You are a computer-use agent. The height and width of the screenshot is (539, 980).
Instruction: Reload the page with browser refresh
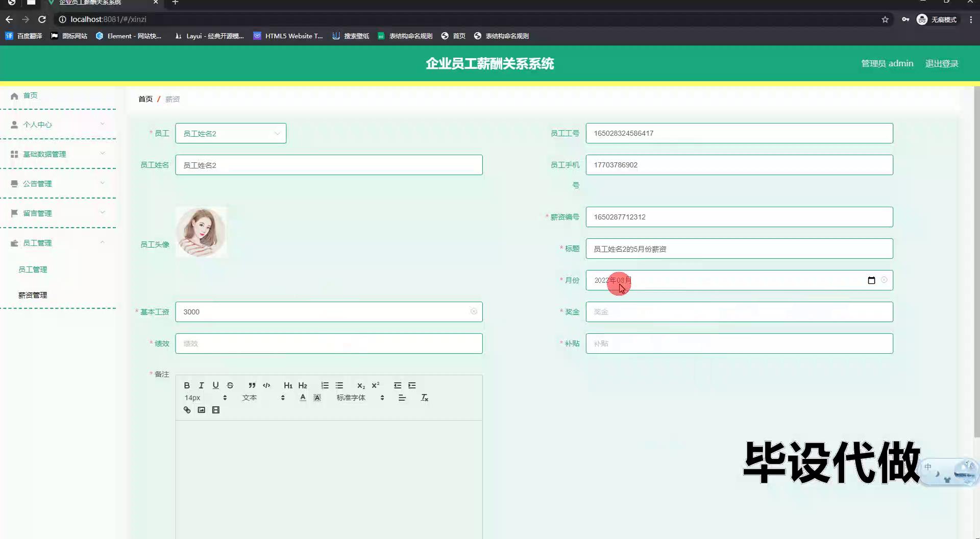coord(42,19)
